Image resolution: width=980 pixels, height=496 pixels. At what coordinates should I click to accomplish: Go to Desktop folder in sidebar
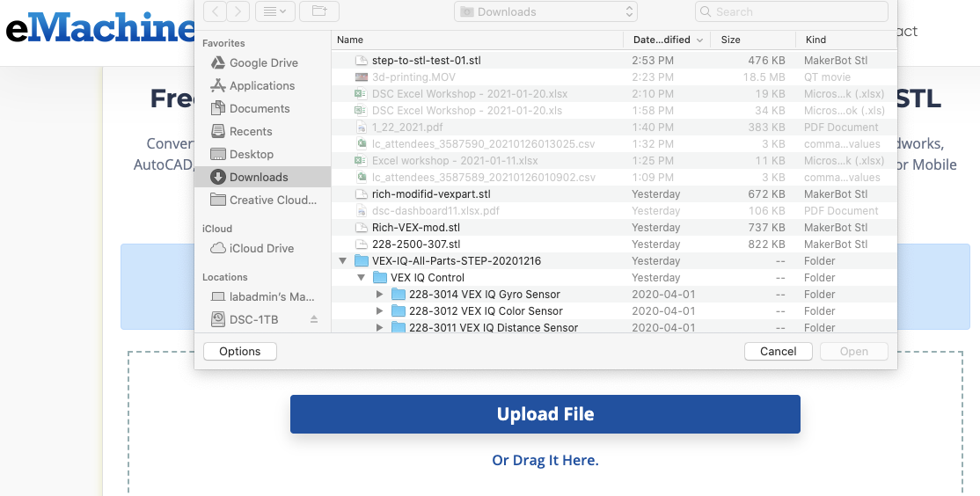coord(251,155)
